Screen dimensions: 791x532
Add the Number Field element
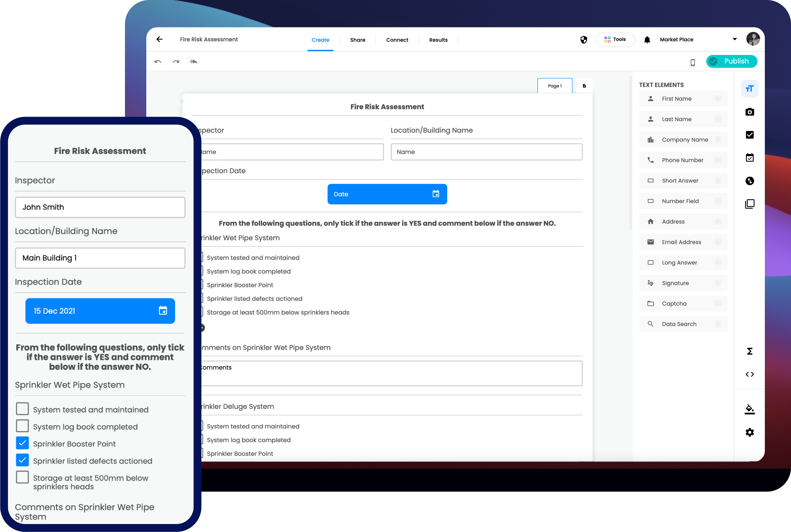point(683,201)
